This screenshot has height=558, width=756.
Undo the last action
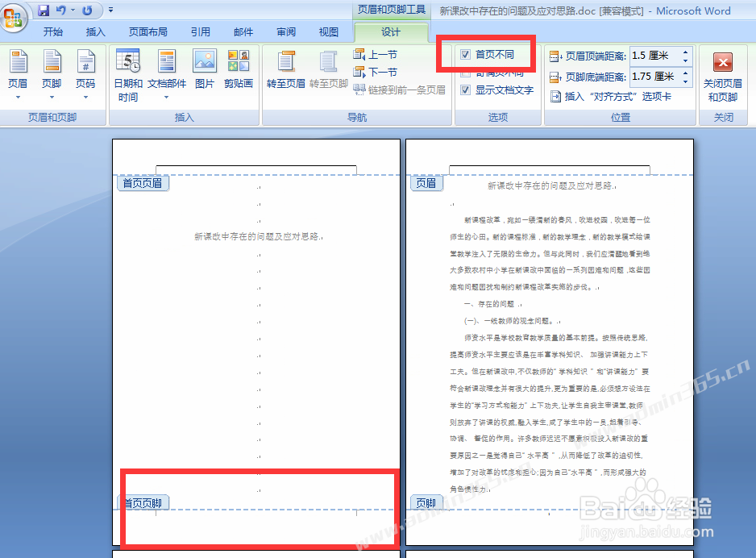pyautogui.click(x=60, y=10)
